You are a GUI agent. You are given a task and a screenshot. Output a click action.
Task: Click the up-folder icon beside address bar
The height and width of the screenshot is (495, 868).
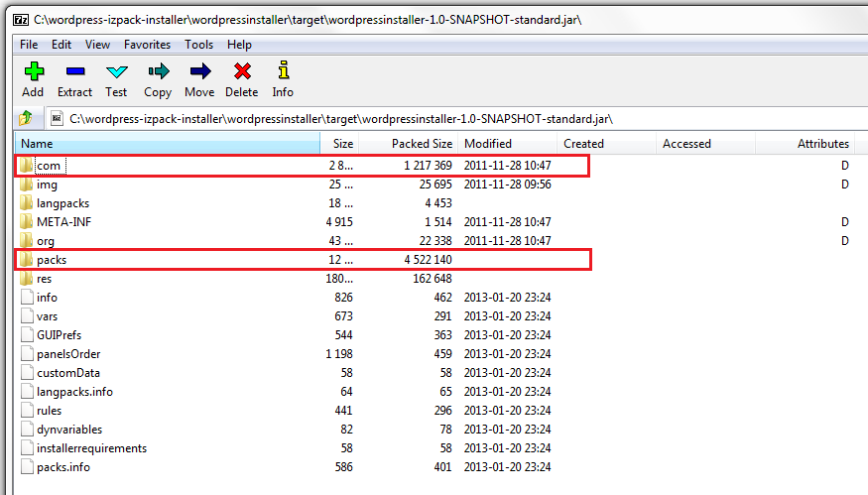[26, 118]
